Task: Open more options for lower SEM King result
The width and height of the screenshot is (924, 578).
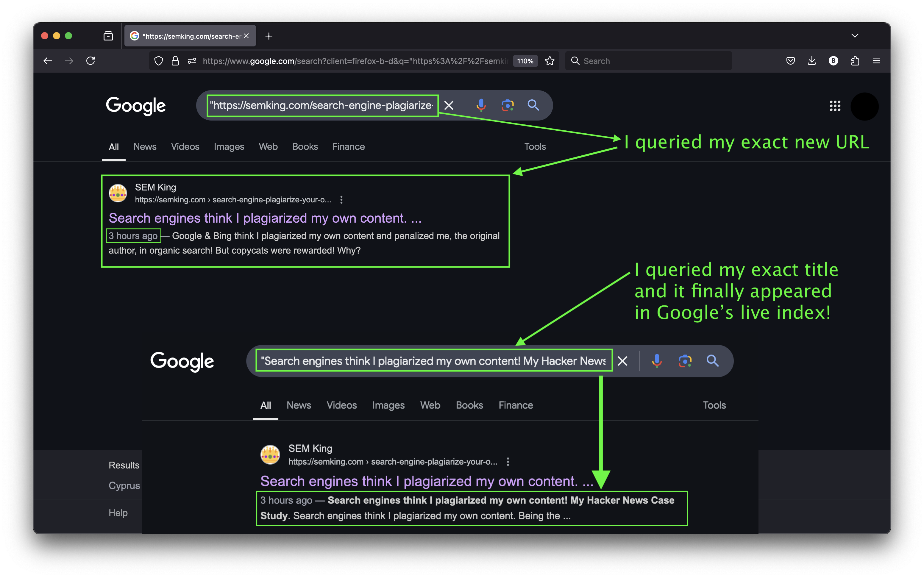Action: (x=508, y=462)
